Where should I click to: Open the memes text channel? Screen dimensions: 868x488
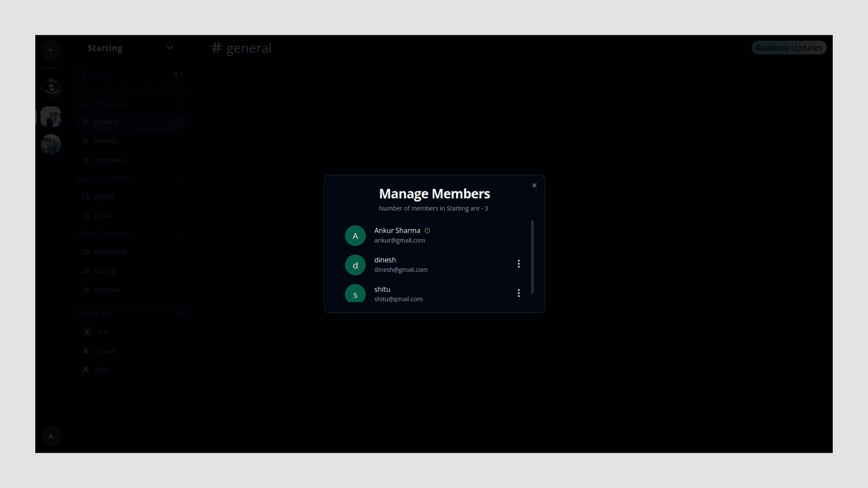(x=131, y=141)
